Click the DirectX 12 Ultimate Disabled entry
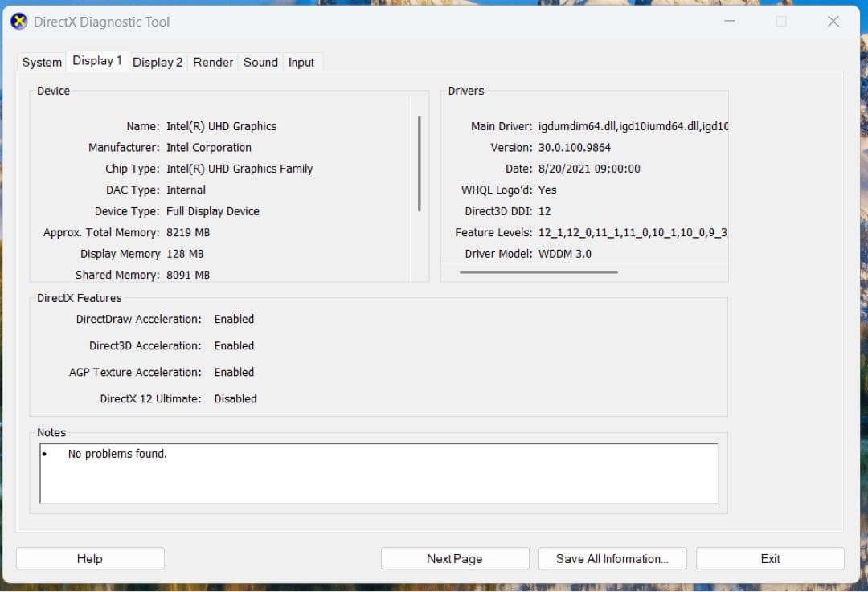This screenshot has width=868, height=592. coord(235,398)
